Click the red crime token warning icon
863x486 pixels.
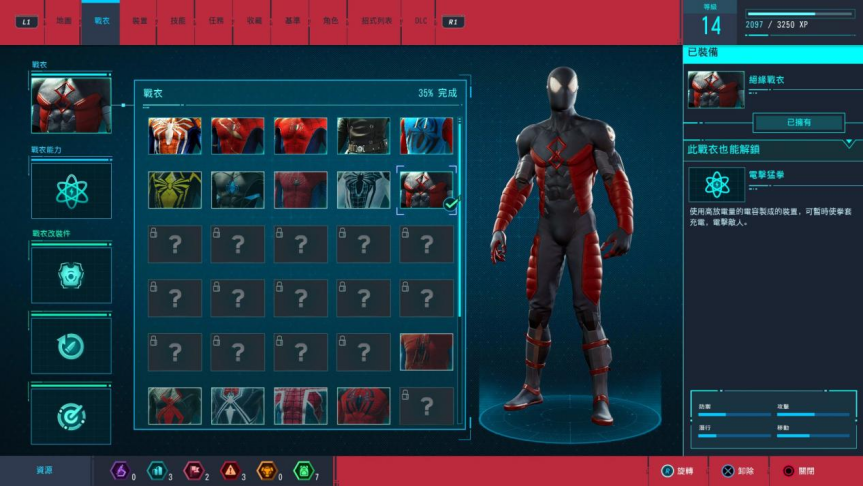230,471
